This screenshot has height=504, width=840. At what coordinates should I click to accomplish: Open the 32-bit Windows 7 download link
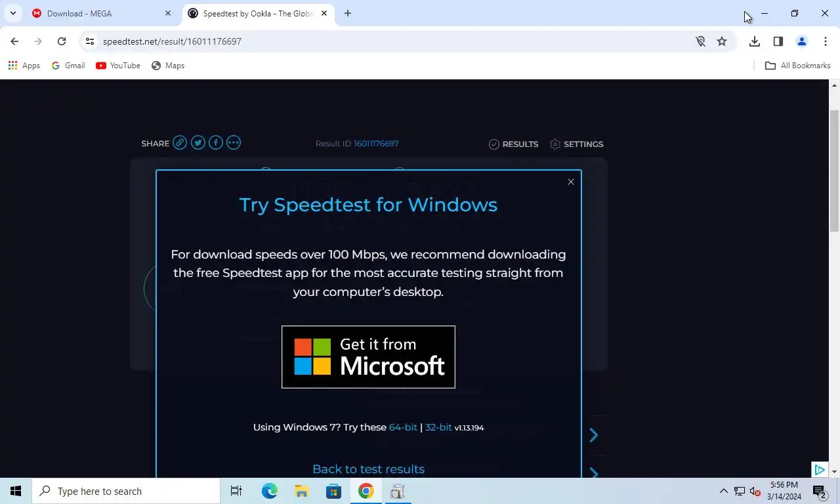tap(438, 427)
